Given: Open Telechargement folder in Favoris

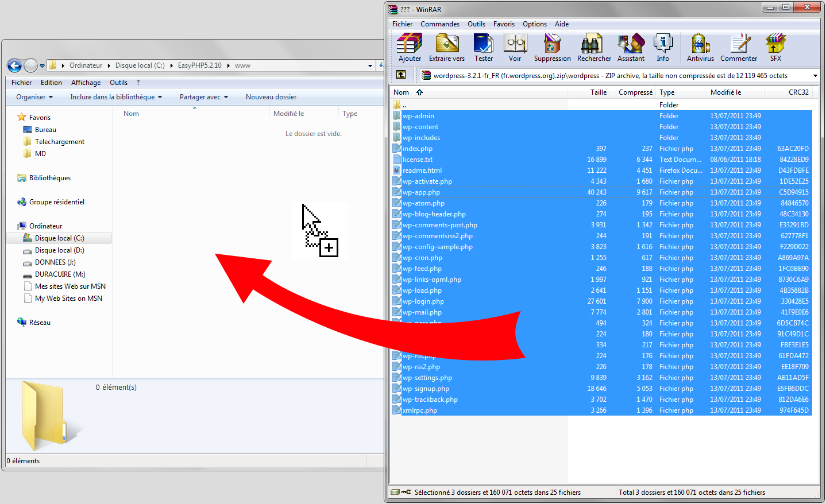Looking at the screenshot, I should click(x=53, y=142).
